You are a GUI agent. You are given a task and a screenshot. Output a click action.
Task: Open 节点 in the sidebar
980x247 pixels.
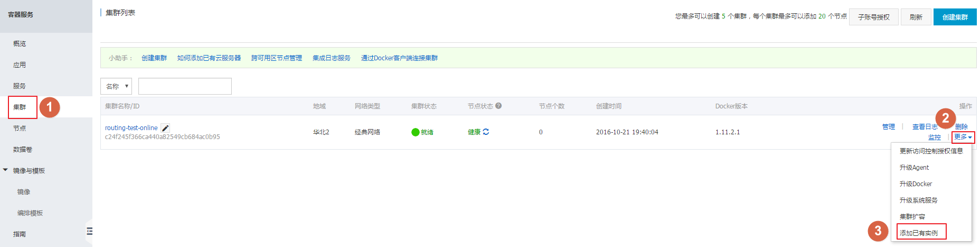pos(20,128)
